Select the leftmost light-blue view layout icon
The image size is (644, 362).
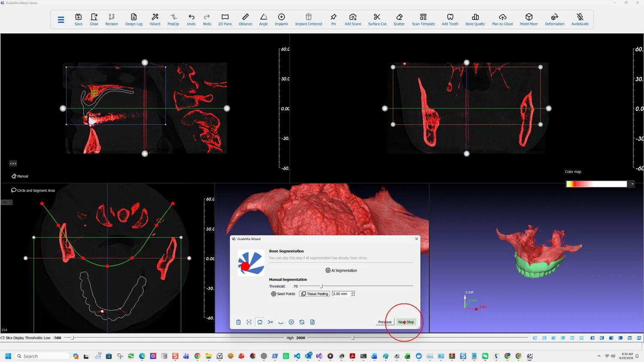click(535, 338)
